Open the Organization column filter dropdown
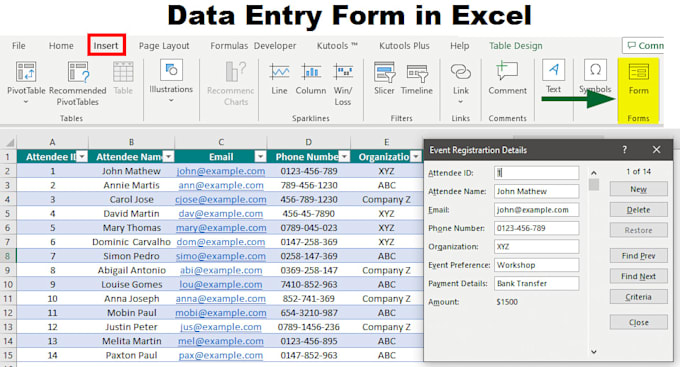This screenshot has width=680, height=367. pos(416,157)
